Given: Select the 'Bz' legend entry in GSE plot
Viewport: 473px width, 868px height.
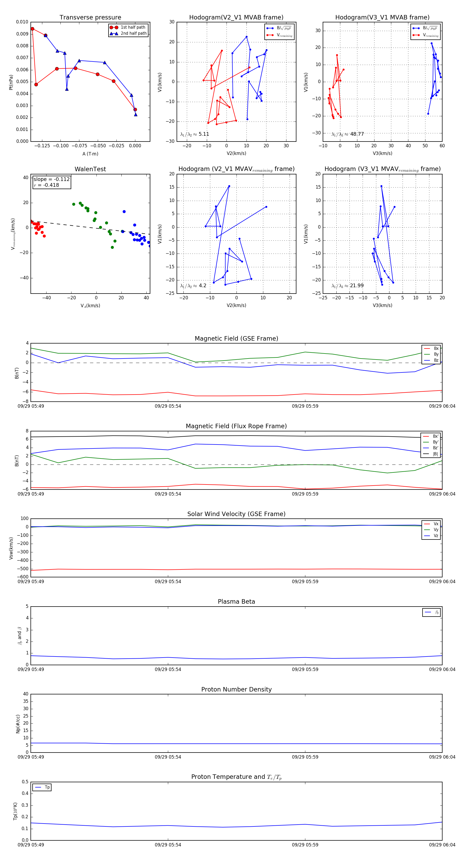Looking at the screenshot, I should pyautogui.click(x=431, y=360).
